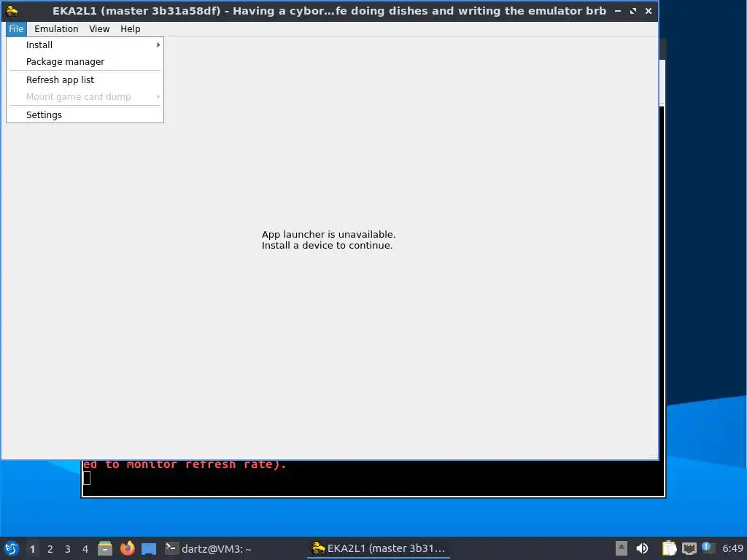
Task: Open the desktop start menu icon
Action: [x=12, y=548]
